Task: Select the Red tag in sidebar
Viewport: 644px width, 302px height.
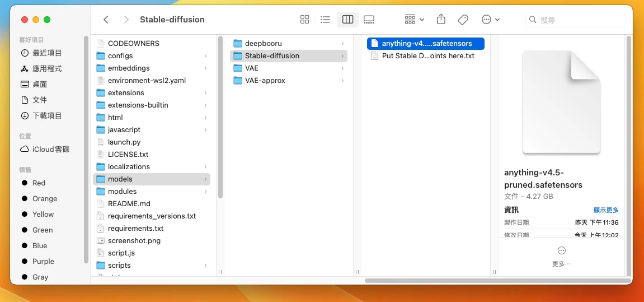Action: (x=39, y=183)
